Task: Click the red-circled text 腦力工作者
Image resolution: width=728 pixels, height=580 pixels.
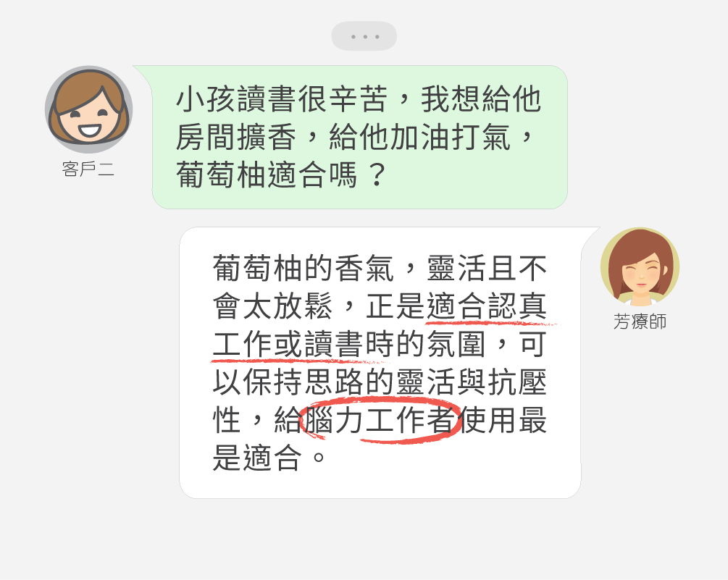Action: 381,420
